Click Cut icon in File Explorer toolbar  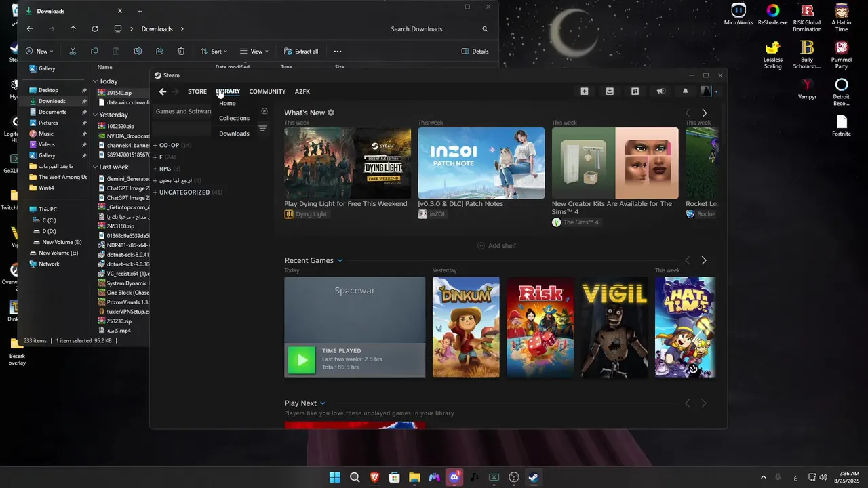pos(73,52)
